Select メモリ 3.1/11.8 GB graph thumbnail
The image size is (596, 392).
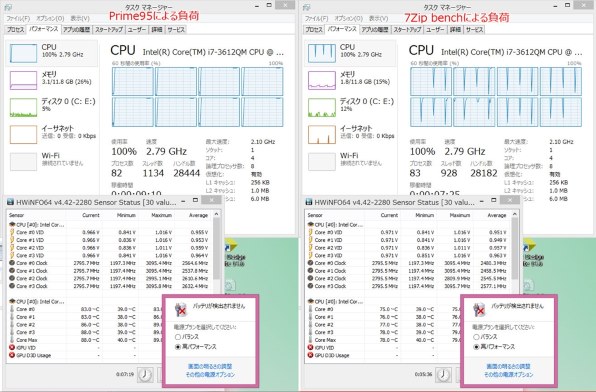23,80
